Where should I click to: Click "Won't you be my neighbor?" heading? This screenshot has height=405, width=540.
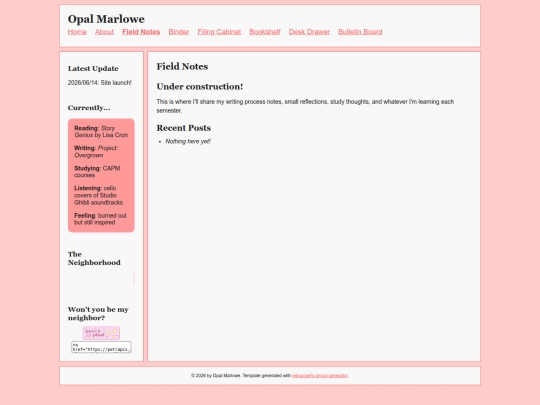[98, 313]
